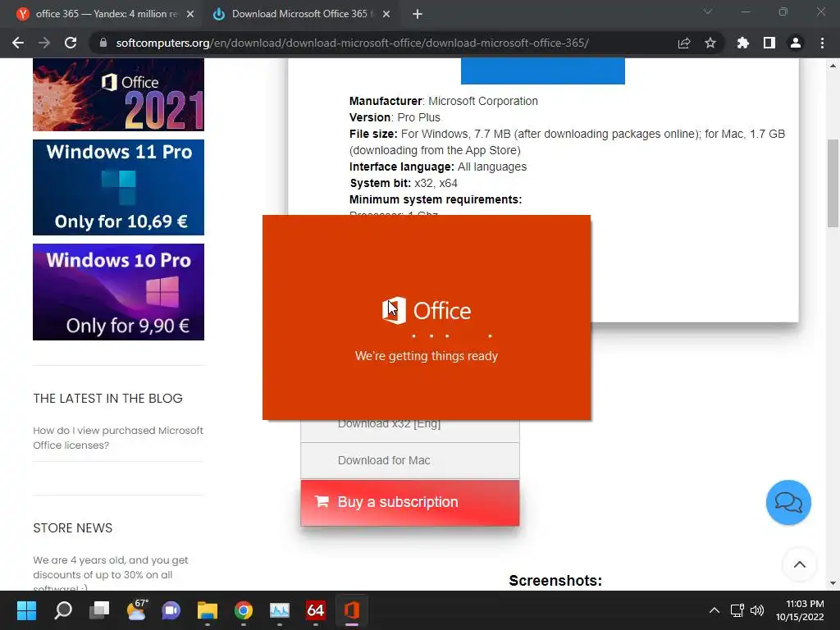
Task: Open the monitor graph app on taskbar
Action: (x=280, y=610)
